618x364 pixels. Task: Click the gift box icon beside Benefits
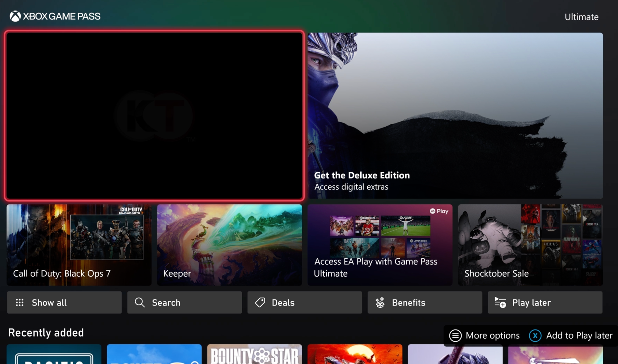(x=380, y=303)
